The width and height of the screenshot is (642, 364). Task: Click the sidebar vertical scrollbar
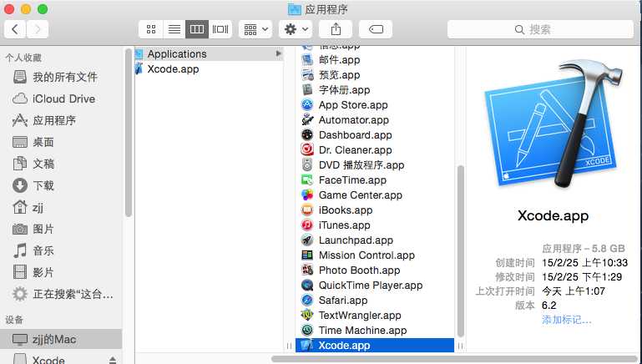[x=129, y=133]
